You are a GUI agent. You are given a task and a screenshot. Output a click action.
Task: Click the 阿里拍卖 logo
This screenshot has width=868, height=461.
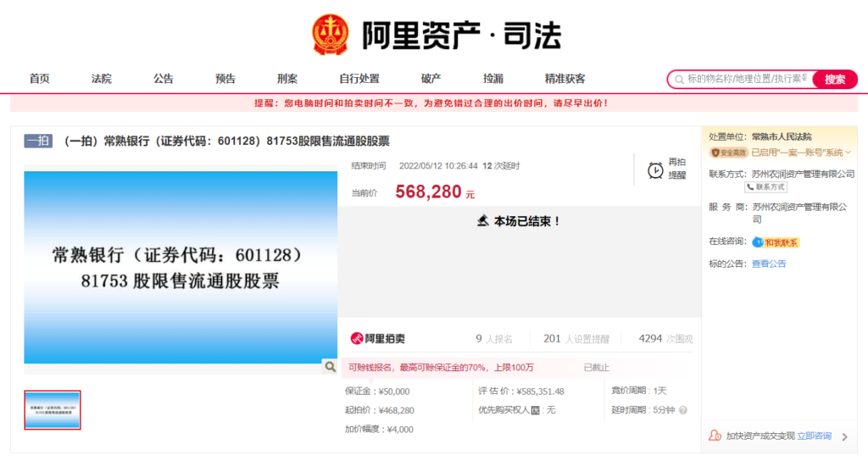[378, 339]
